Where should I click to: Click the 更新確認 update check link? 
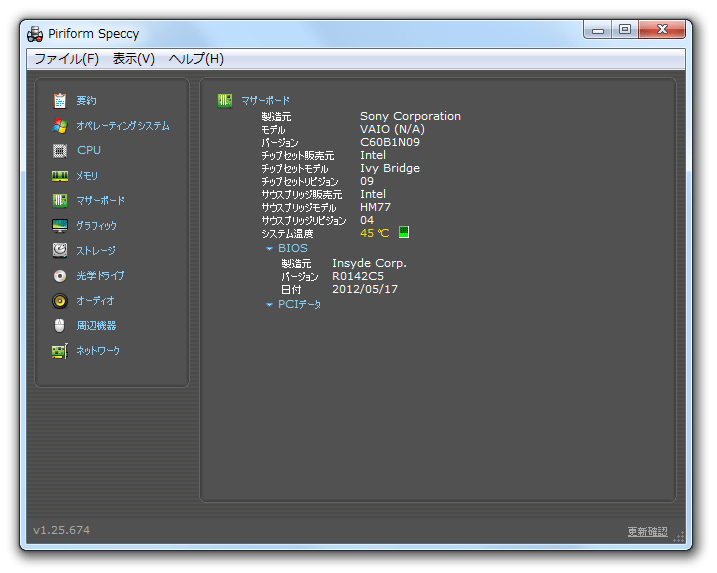pyautogui.click(x=647, y=531)
